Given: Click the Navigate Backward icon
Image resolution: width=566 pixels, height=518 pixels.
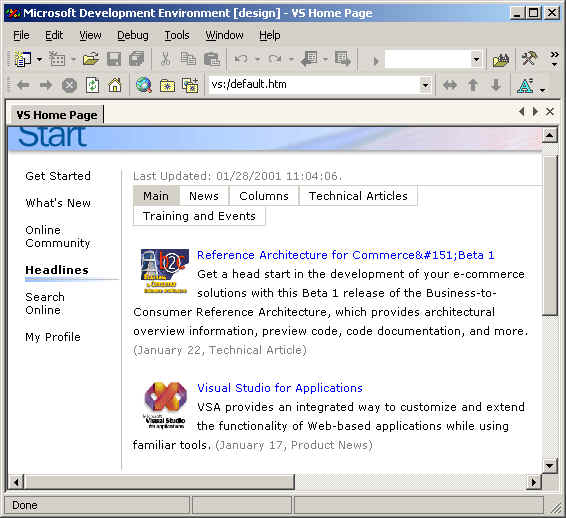Looking at the screenshot, I should point(309,59).
